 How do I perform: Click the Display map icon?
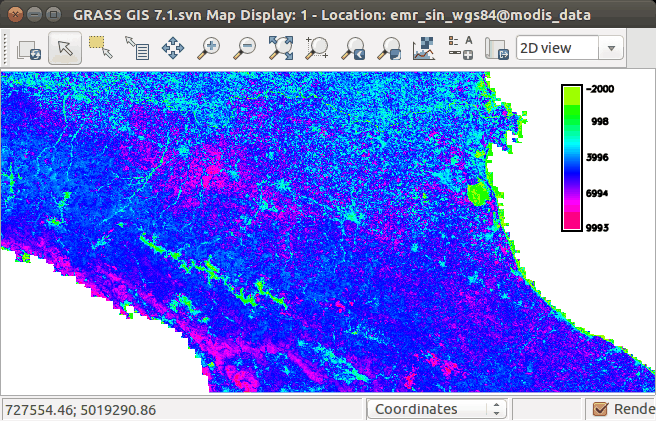coord(29,47)
